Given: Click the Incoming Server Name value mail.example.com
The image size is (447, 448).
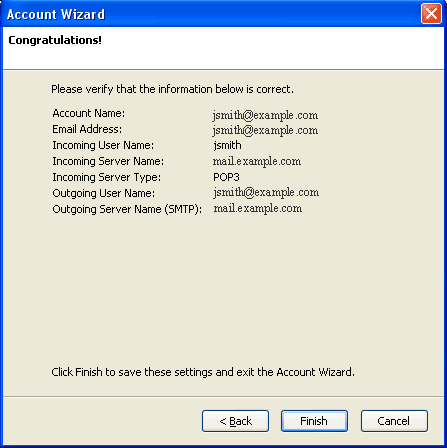Looking at the screenshot, I should (257, 161).
